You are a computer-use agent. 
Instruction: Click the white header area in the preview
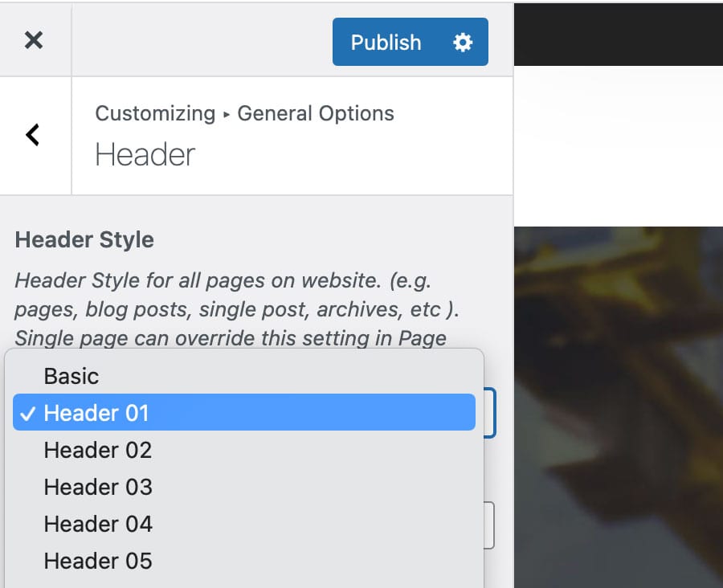coord(619,145)
